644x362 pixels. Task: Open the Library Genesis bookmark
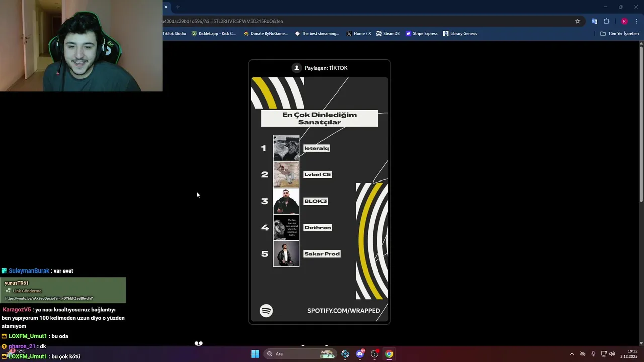point(460,34)
